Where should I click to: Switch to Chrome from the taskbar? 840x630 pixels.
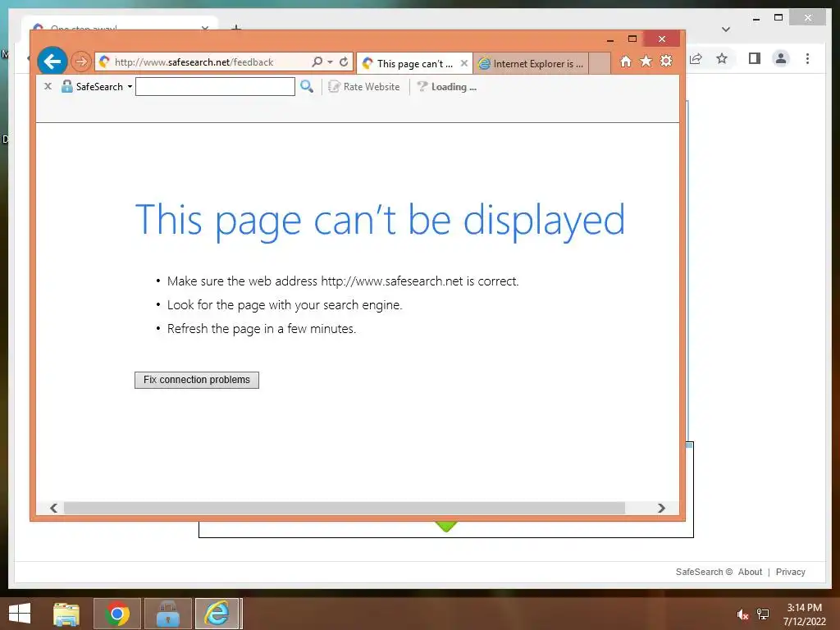[x=117, y=614]
